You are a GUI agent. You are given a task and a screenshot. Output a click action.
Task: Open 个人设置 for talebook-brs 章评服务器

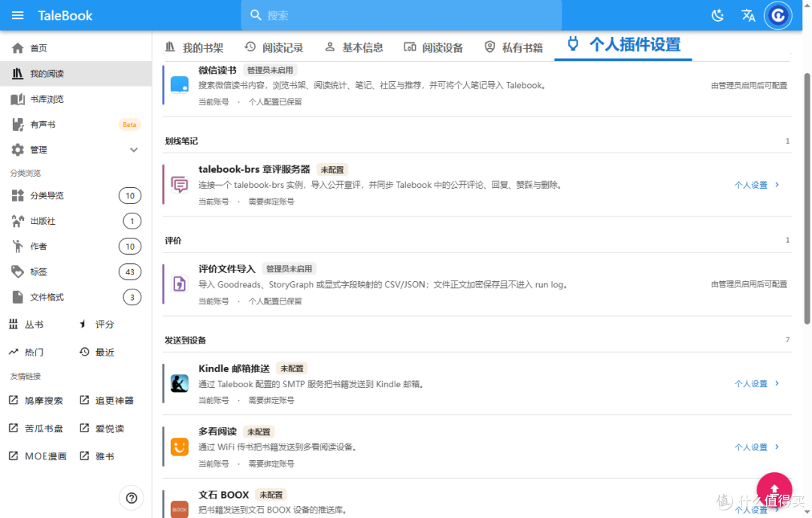(756, 185)
